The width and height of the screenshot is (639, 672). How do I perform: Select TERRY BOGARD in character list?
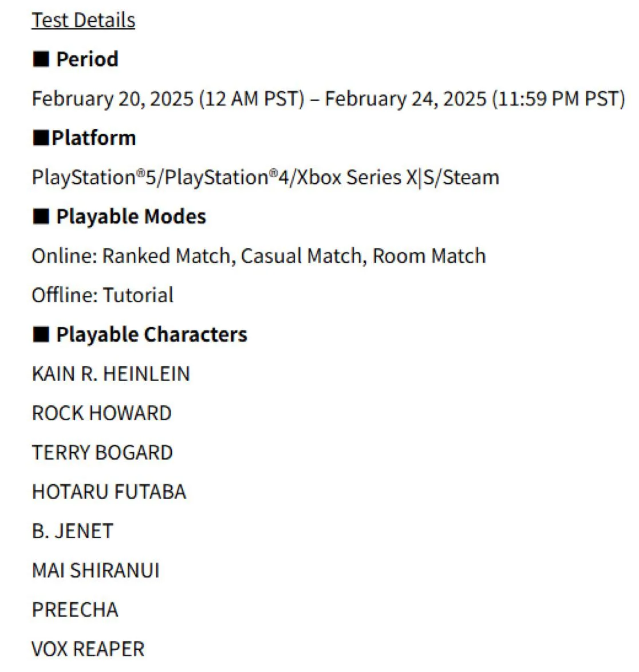pos(102,453)
